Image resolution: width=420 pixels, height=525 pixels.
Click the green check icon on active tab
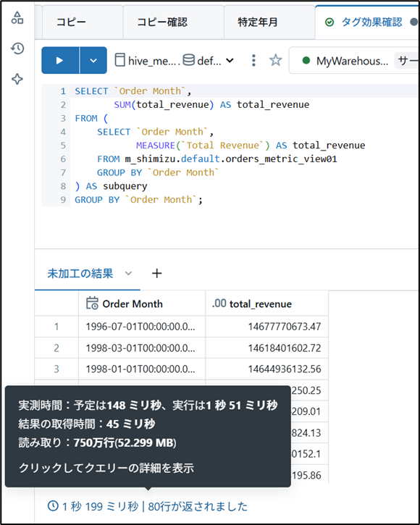pos(329,22)
